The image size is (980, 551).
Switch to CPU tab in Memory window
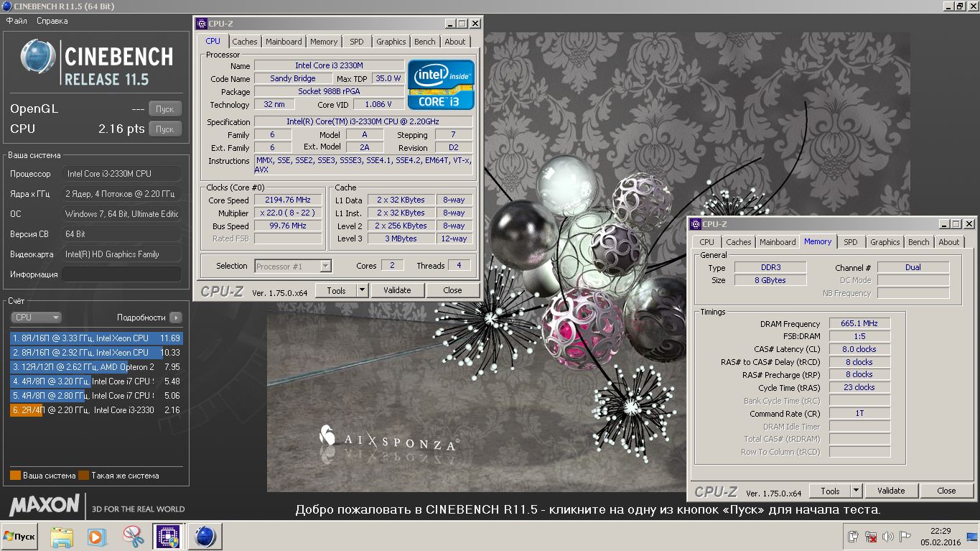click(x=707, y=242)
